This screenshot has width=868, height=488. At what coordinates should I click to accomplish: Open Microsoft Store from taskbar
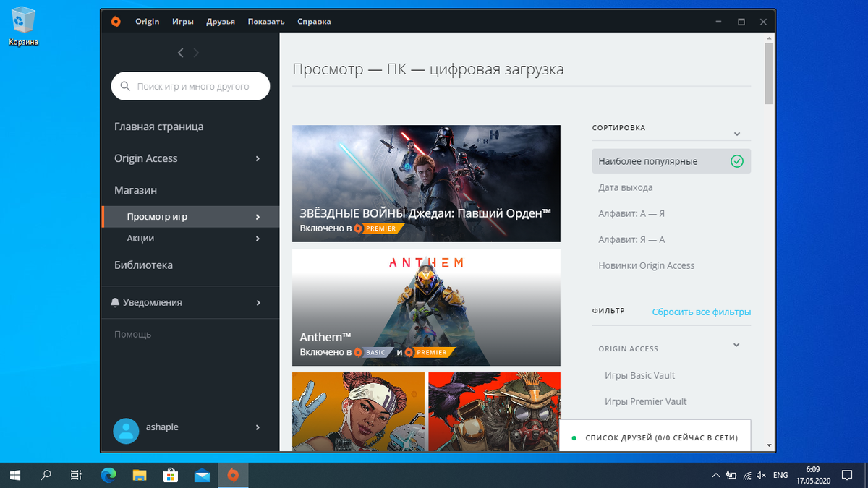pos(171,475)
